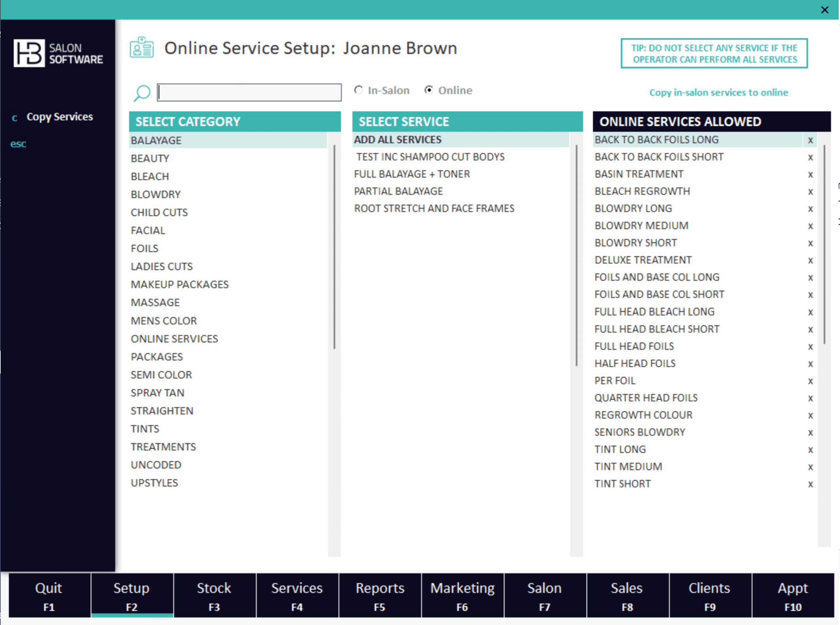The image size is (840, 625).
Task: Click inside the search text field
Action: point(249,92)
